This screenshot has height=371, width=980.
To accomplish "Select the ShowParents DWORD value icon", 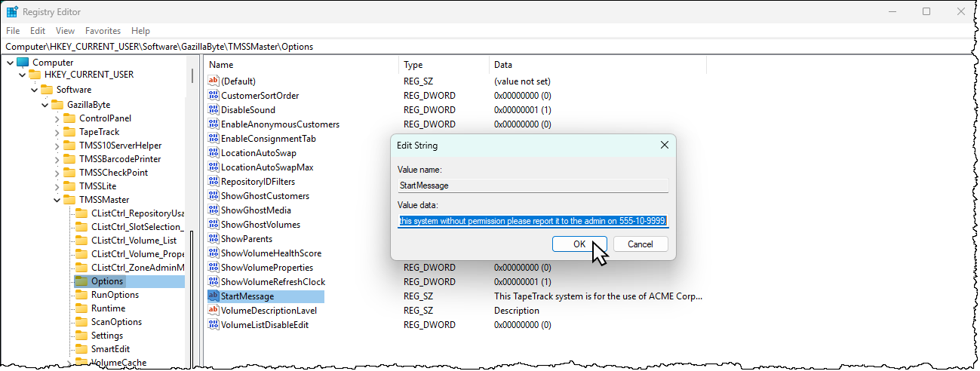I will click(x=214, y=239).
